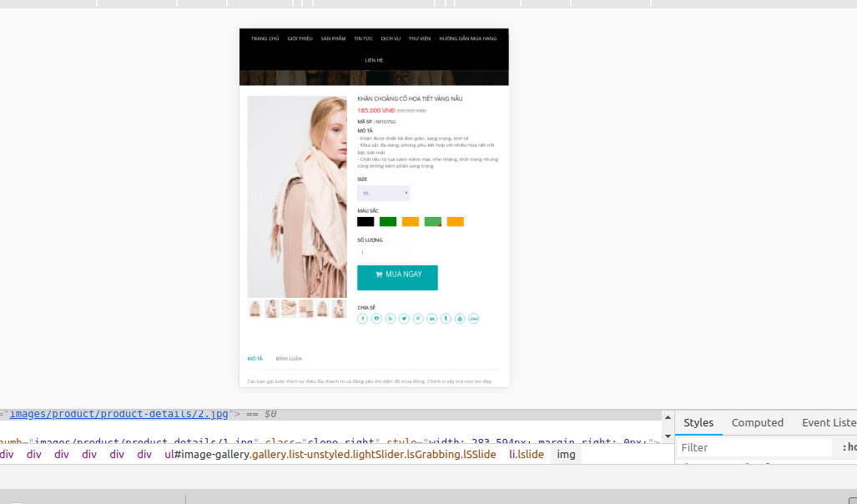Select the fourth gallery thumbnail

305,309
